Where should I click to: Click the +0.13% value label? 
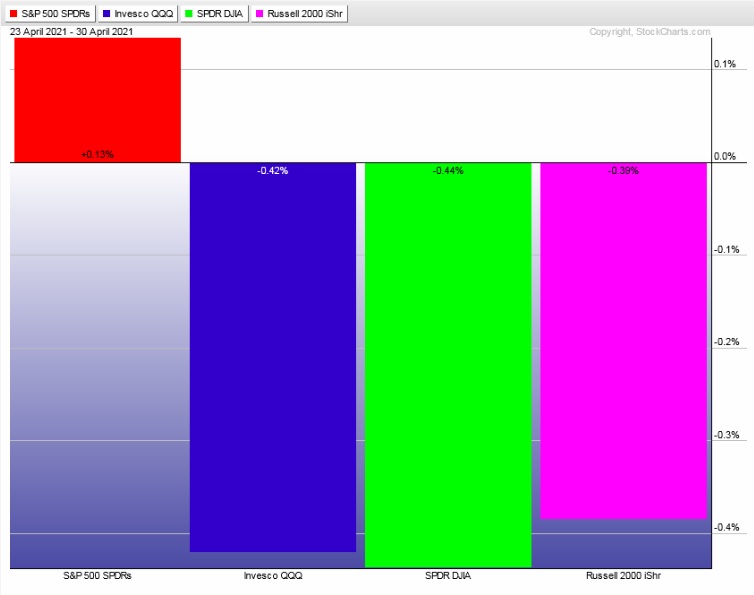pyautogui.click(x=98, y=154)
